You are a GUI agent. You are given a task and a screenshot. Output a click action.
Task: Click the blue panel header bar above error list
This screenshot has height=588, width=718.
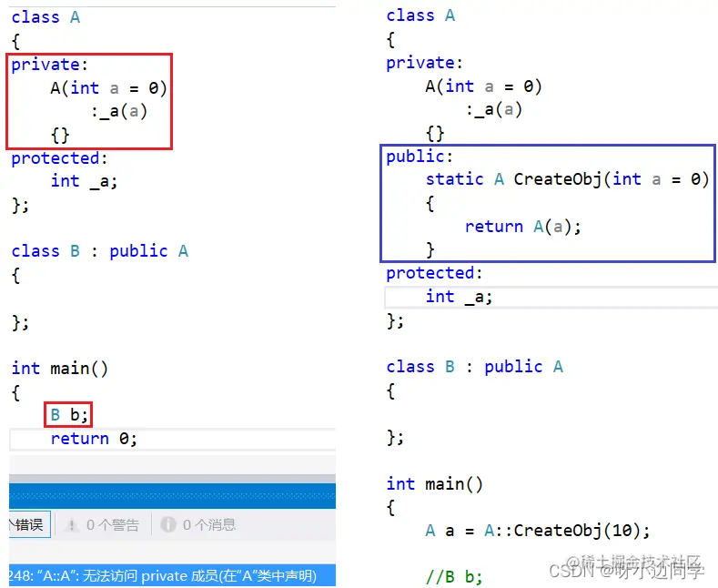tap(172, 496)
